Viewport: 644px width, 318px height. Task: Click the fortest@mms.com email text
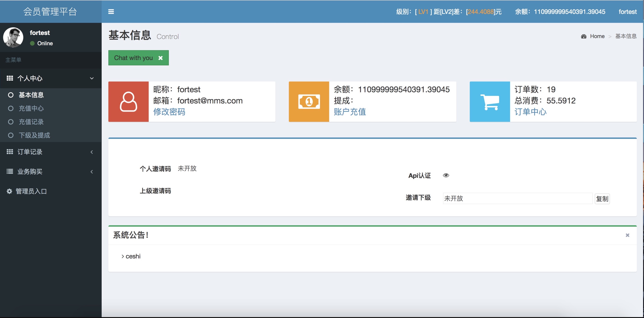point(210,101)
